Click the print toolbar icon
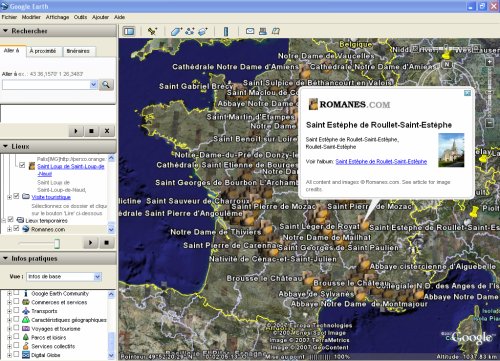The width and height of the screenshot is (500, 361). pyautogui.click(x=263, y=31)
